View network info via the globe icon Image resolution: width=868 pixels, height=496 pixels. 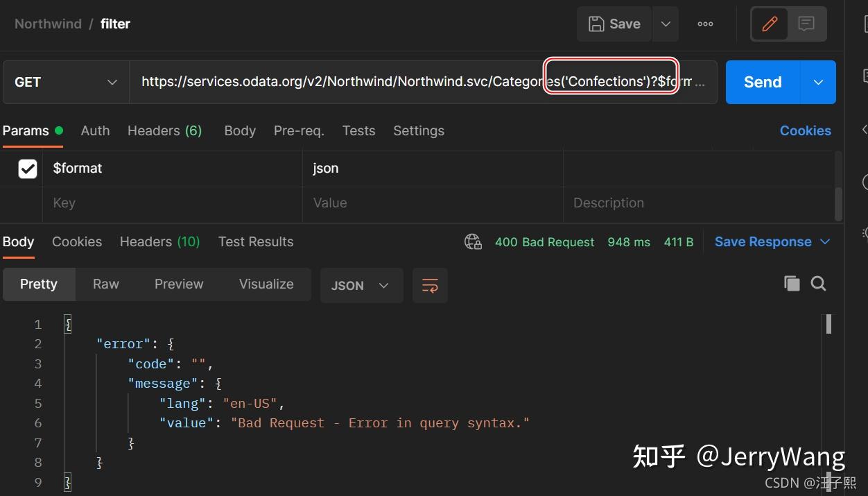[473, 242]
